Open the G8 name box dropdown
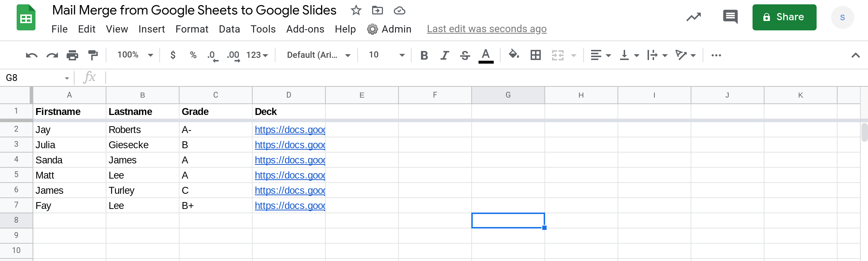Screen dimensions: 868x261 click(67, 78)
